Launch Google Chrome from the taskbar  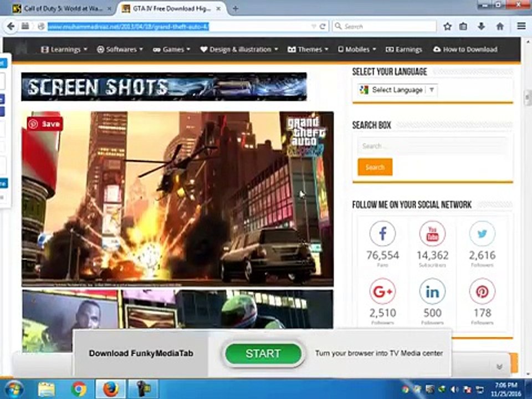pos(79,389)
